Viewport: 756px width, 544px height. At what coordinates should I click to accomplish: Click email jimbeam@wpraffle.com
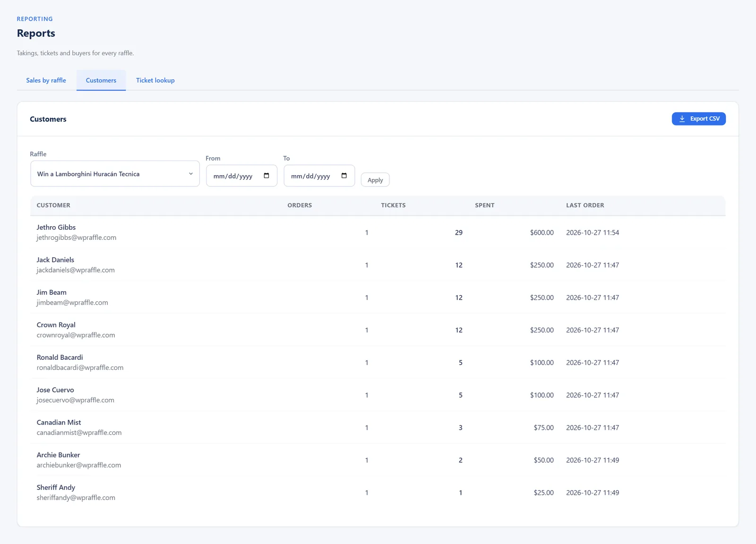click(x=72, y=303)
